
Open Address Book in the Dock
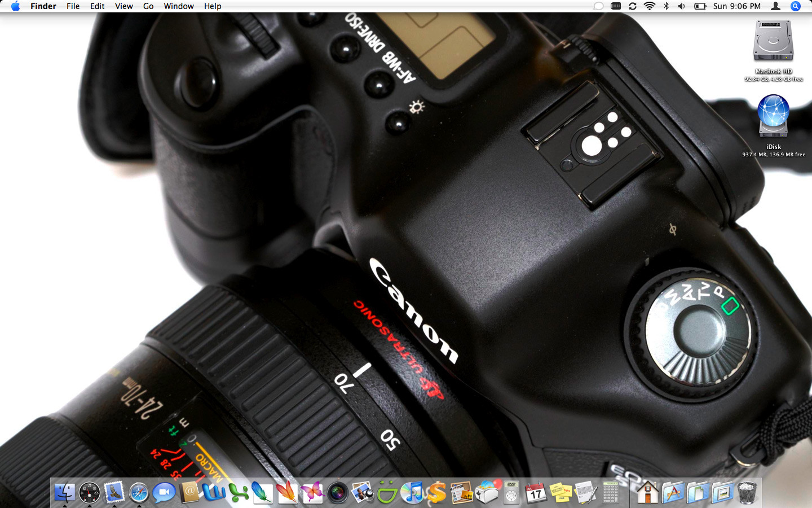point(189,493)
